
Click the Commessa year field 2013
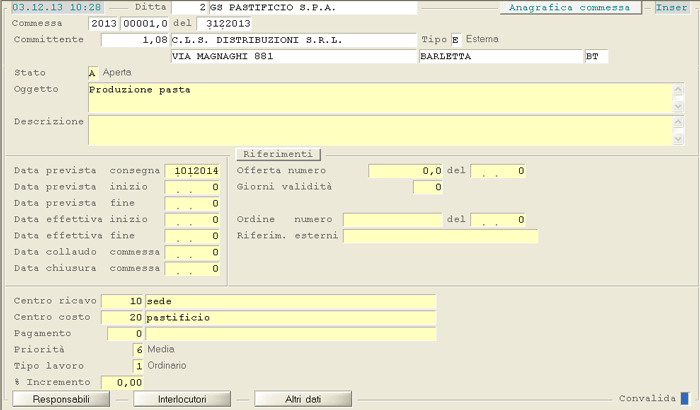coord(104,24)
